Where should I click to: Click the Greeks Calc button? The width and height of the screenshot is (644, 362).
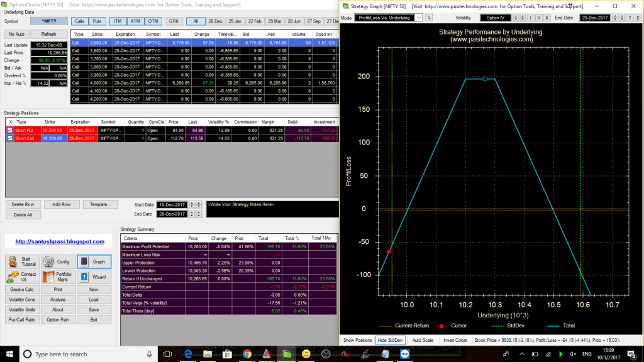tap(22, 290)
